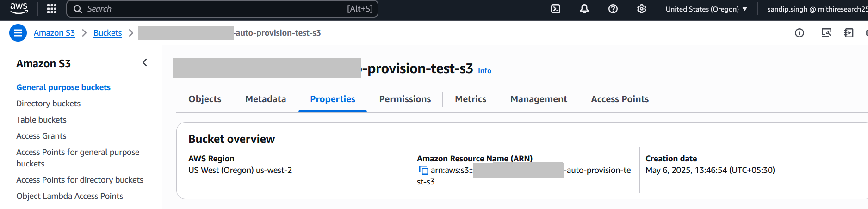Open the United States (Oregon) region dropdown

706,9
